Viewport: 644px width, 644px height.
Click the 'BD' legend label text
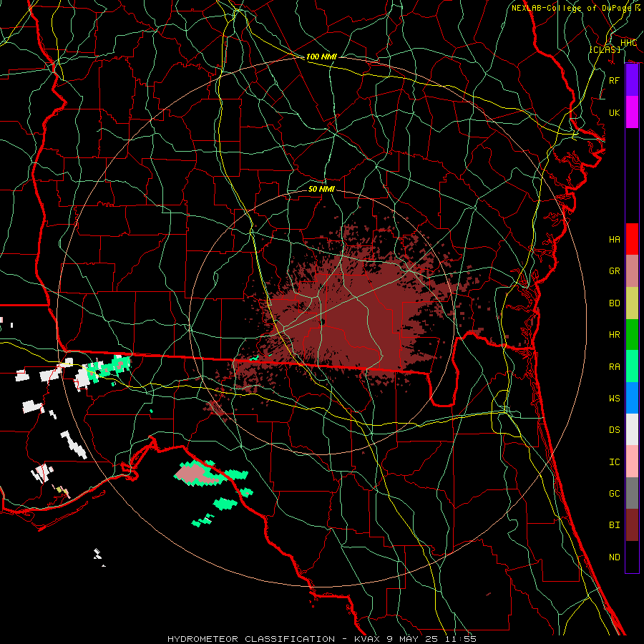(615, 303)
